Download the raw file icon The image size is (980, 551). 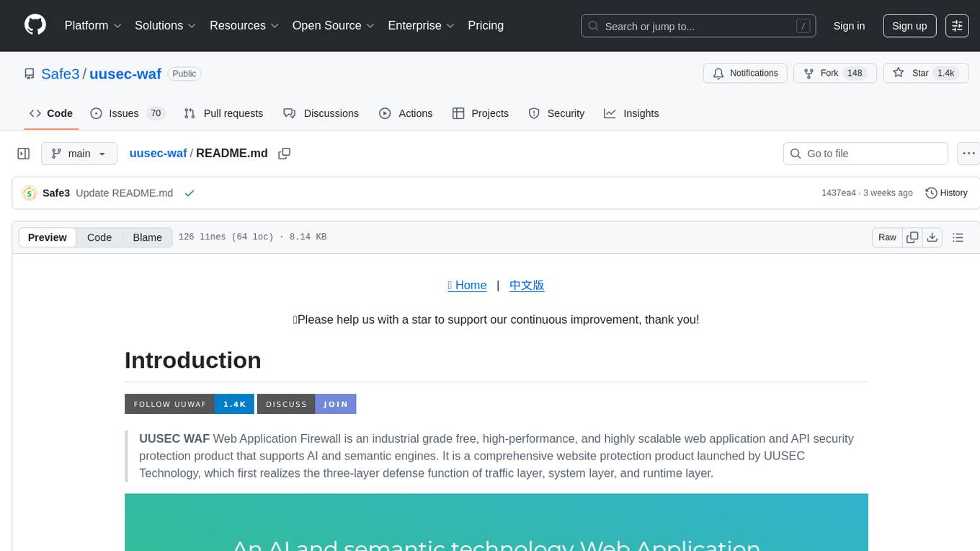pyautogui.click(x=932, y=237)
